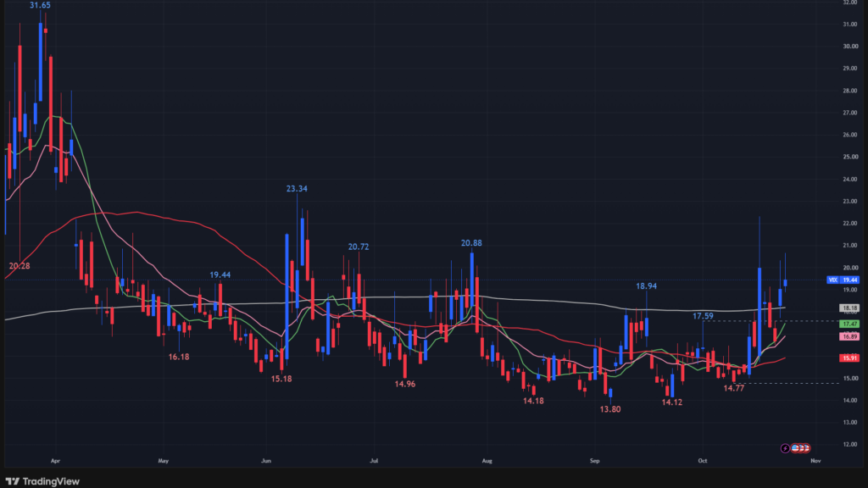This screenshot has width=868, height=488.
Task: Click the 30.00 tick on the price axis
Action: click(x=850, y=47)
